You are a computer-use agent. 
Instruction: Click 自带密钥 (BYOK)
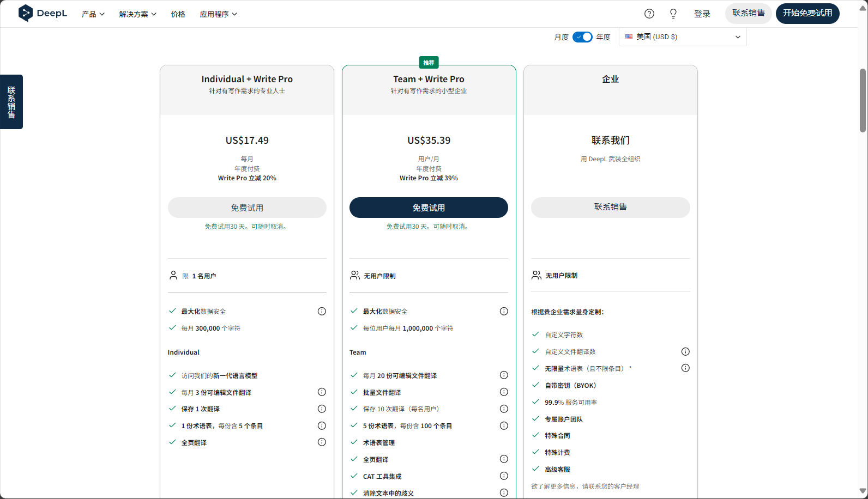click(570, 386)
